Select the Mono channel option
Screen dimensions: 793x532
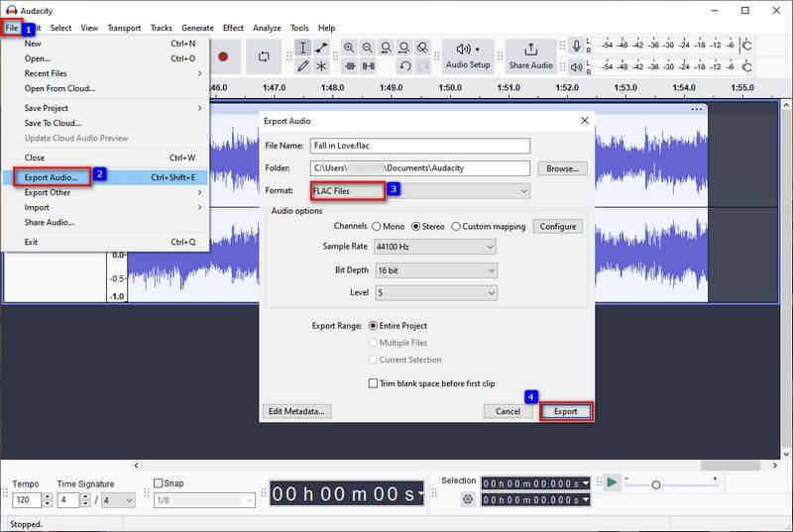coord(377,226)
